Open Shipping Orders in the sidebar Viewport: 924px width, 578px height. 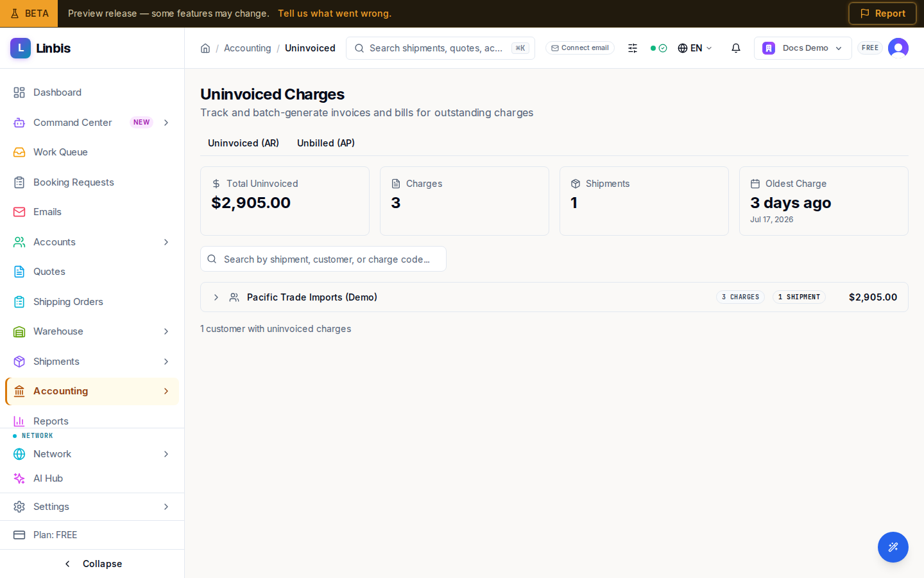tap(92, 302)
